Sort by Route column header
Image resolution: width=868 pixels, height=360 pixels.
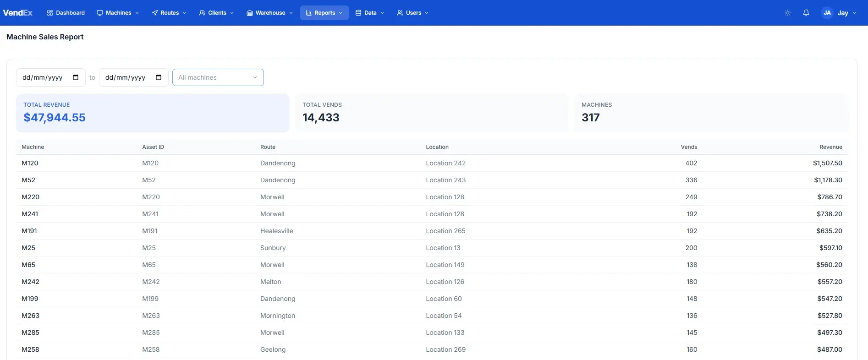tap(268, 147)
